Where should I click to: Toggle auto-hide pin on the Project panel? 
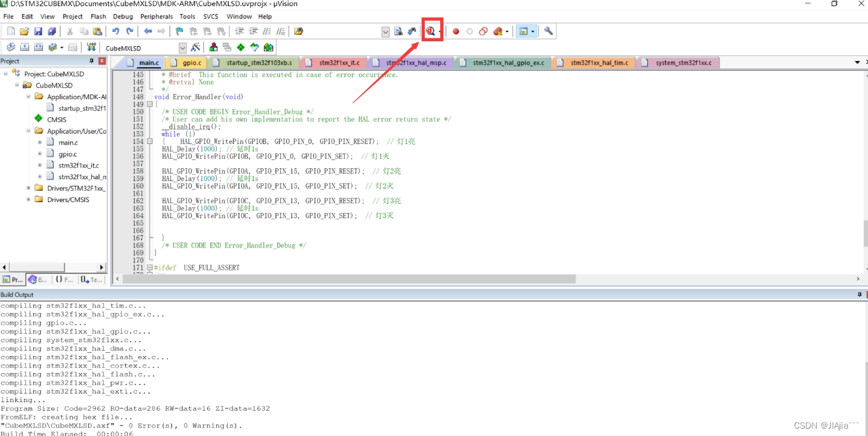(x=92, y=61)
